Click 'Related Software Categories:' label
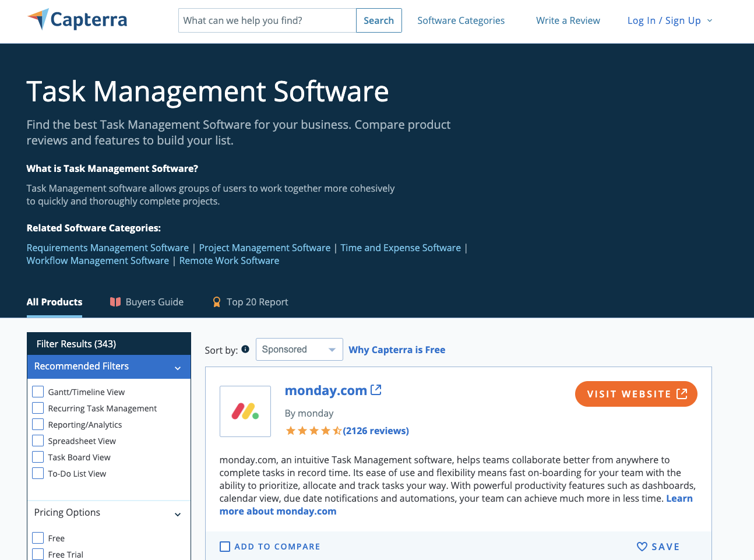The image size is (754, 560). click(x=94, y=228)
